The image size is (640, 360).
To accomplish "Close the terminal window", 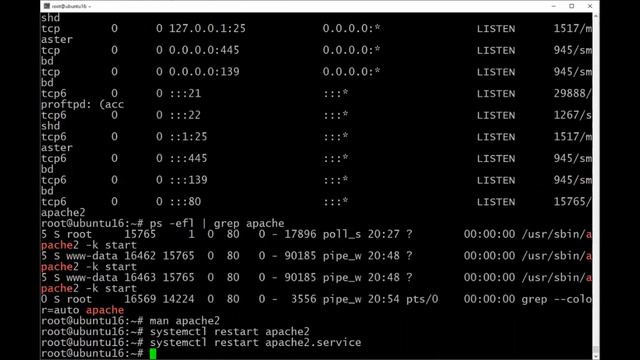I will [590, 6].
